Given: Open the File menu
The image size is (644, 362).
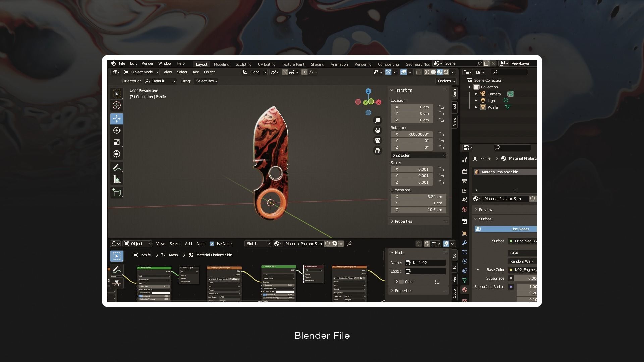Looking at the screenshot, I should 122,63.
